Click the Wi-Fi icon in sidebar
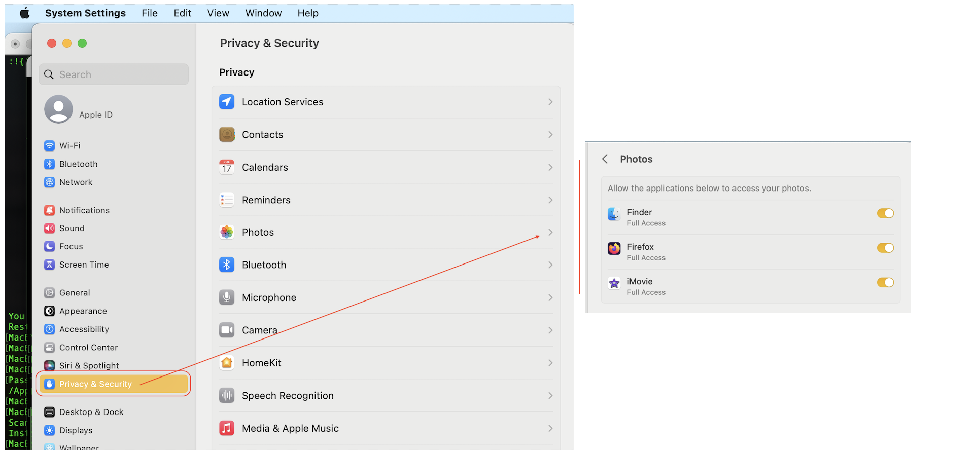This screenshot has width=980, height=452. pos(49,146)
